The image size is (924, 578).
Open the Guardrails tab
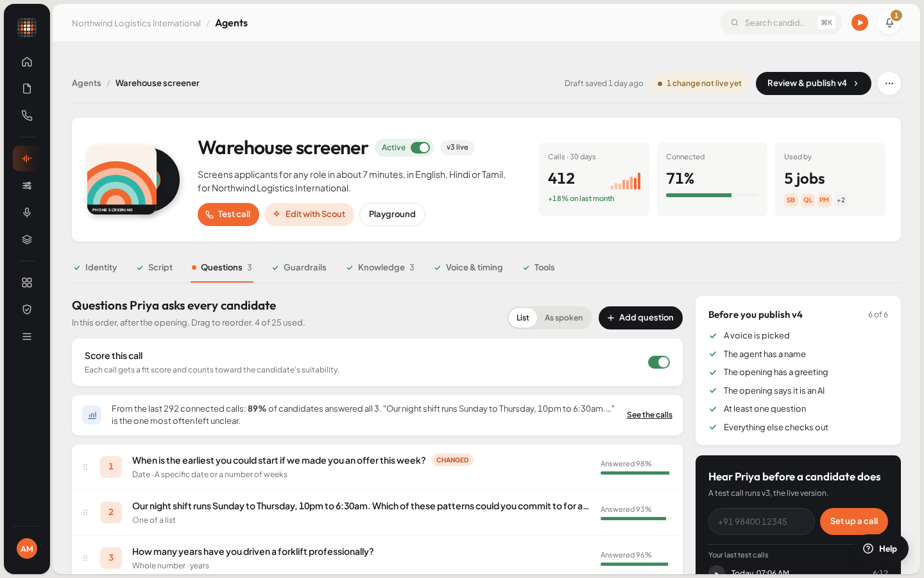click(x=299, y=268)
